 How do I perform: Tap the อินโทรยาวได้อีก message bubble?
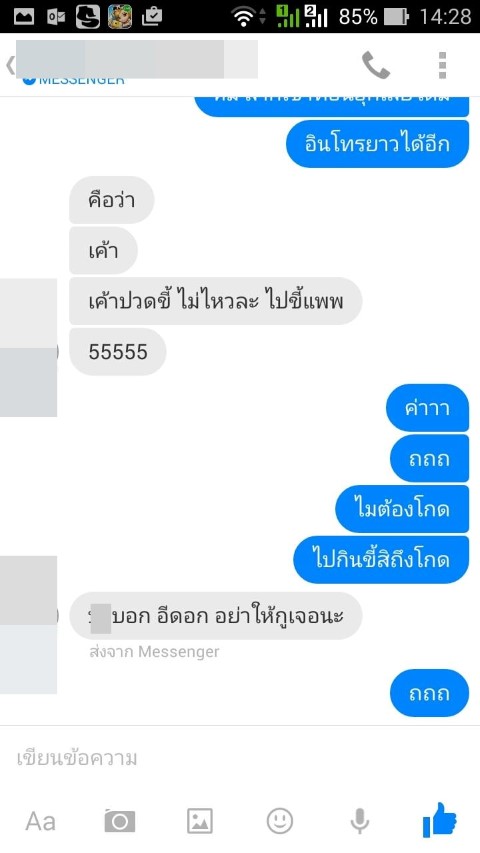point(377,144)
